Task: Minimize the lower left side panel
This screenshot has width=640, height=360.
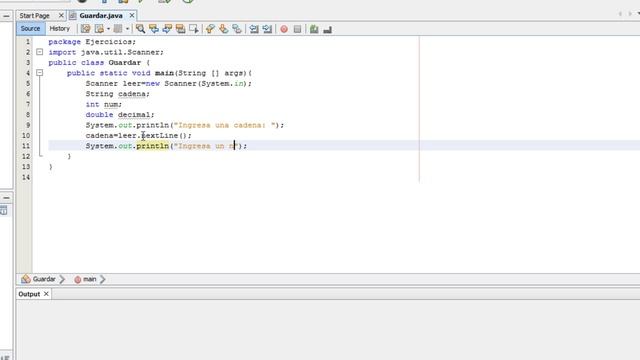Action: 6,198
